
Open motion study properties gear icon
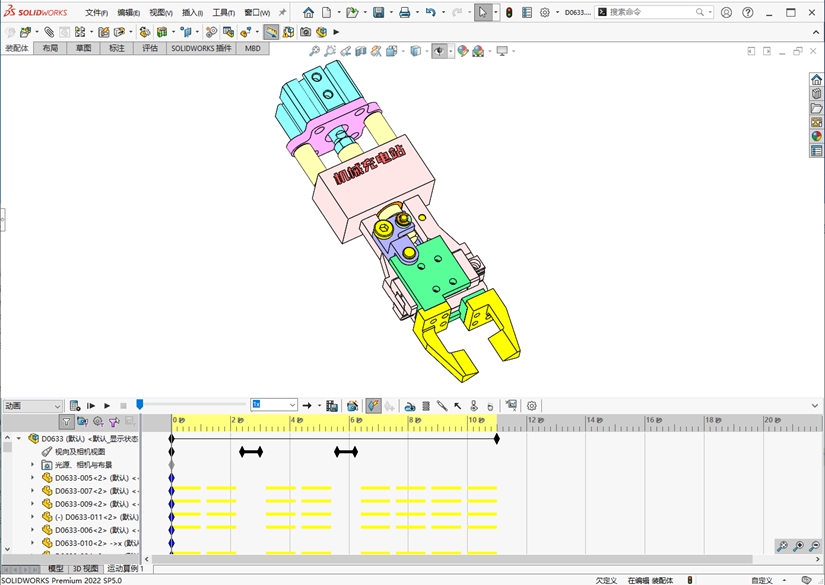(x=532, y=406)
